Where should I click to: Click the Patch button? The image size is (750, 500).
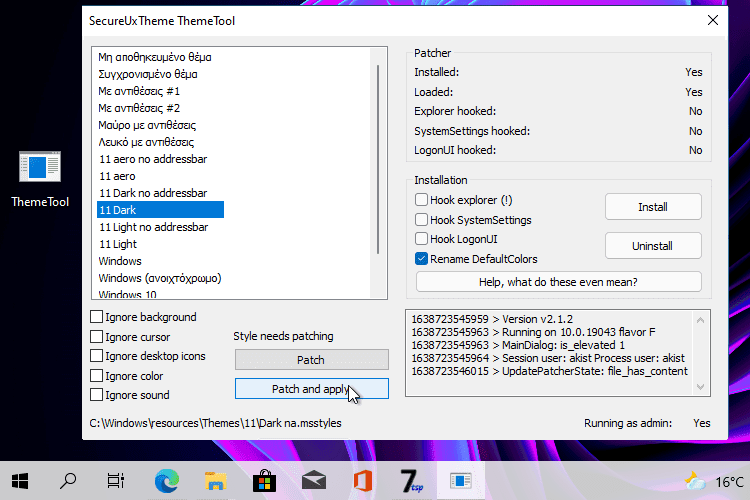[311, 360]
